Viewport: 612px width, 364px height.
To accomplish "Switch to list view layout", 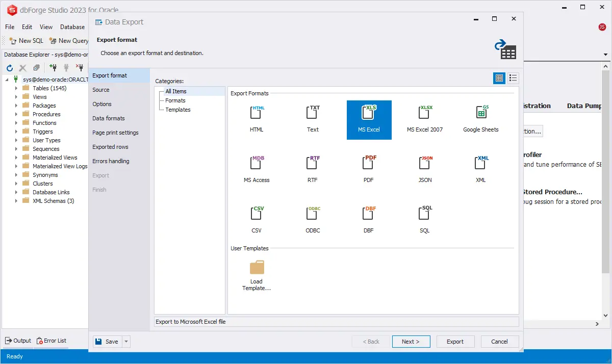I will (513, 78).
